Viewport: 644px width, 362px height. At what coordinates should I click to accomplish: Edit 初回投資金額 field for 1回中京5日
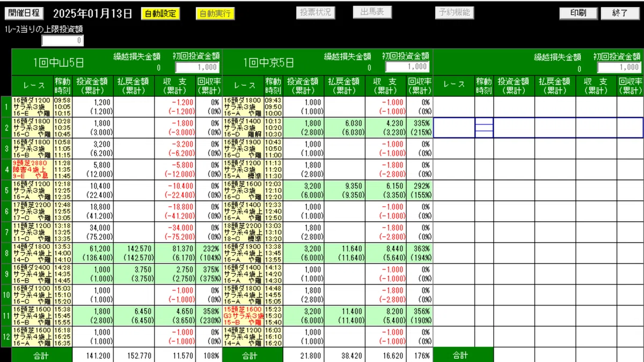(x=408, y=67)
